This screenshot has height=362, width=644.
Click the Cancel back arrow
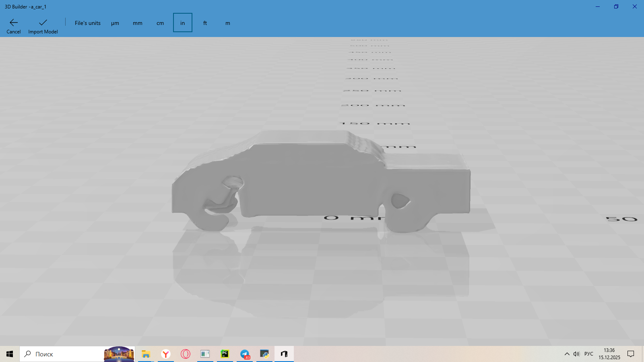tap(14, 23)
